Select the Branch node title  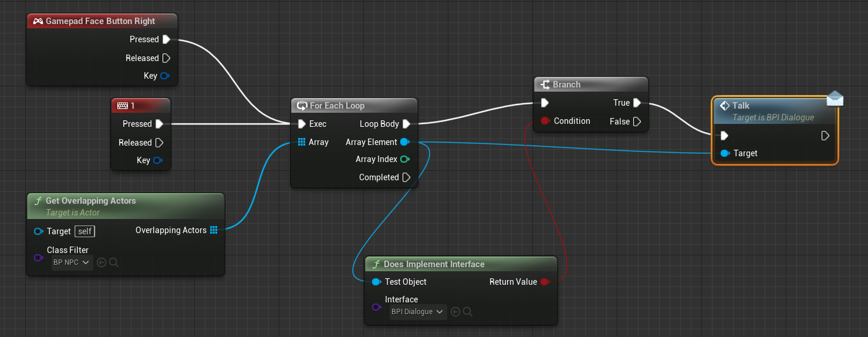(x=566, y=85)
